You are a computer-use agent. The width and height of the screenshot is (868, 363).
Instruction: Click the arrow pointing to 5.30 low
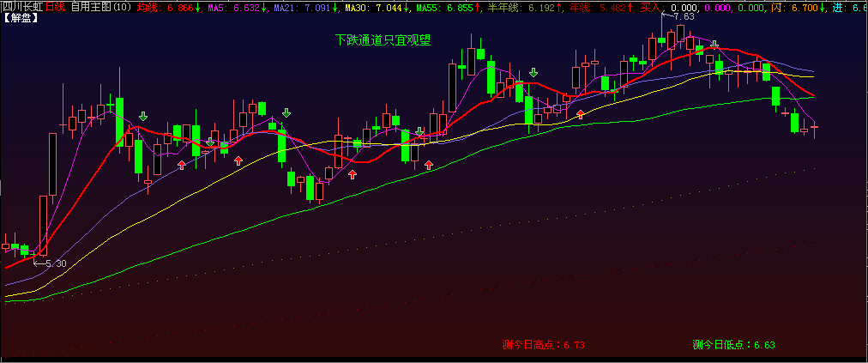(x=38, y=263)
